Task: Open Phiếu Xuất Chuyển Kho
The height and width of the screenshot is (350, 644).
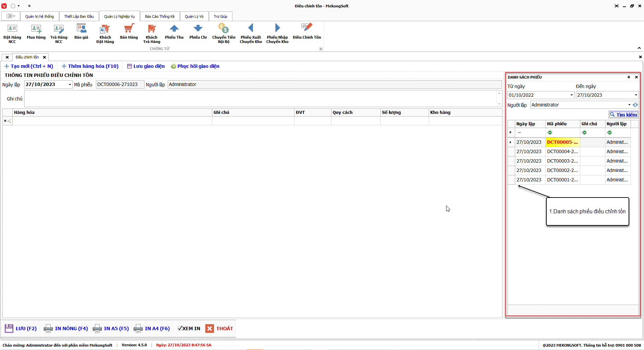Action: click(251, 34)
